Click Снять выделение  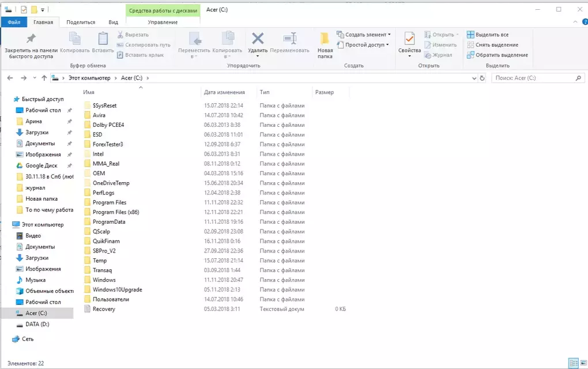pyautogui.click(x=493, y=44)
